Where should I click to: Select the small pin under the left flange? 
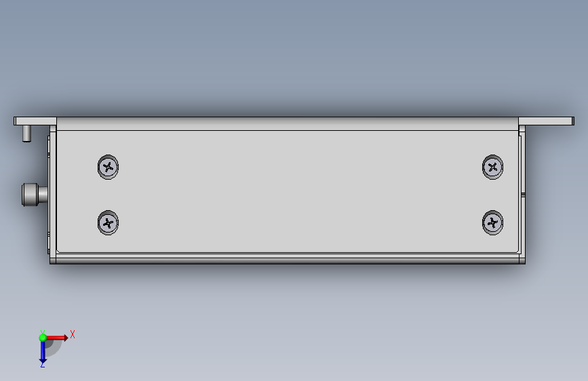[26, 133]
